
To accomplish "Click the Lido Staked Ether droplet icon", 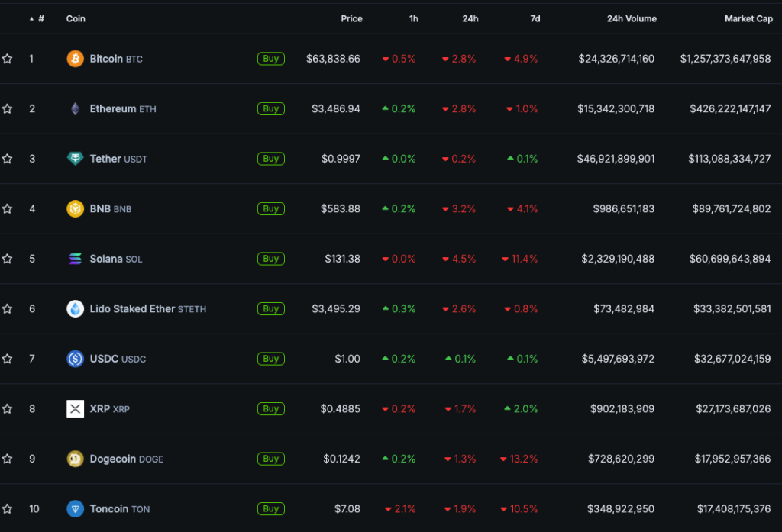I will (75, 309).
